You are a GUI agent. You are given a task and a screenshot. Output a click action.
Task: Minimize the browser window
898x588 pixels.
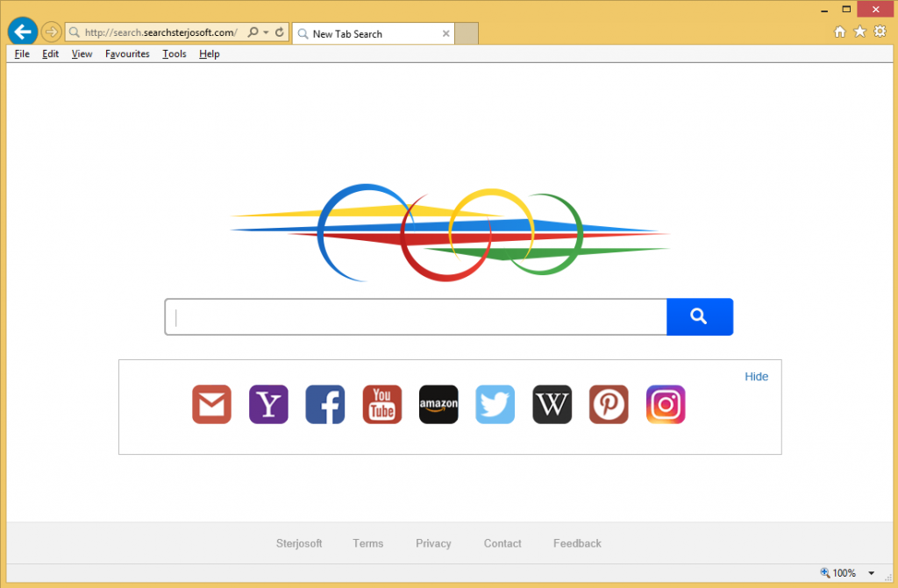824,10
